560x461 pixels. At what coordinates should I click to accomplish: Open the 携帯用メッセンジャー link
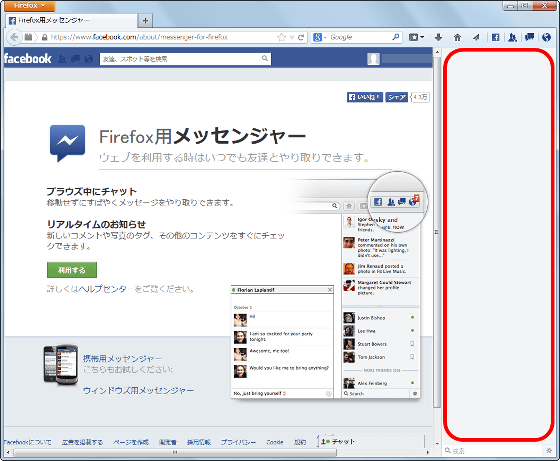tap(122, 359)
